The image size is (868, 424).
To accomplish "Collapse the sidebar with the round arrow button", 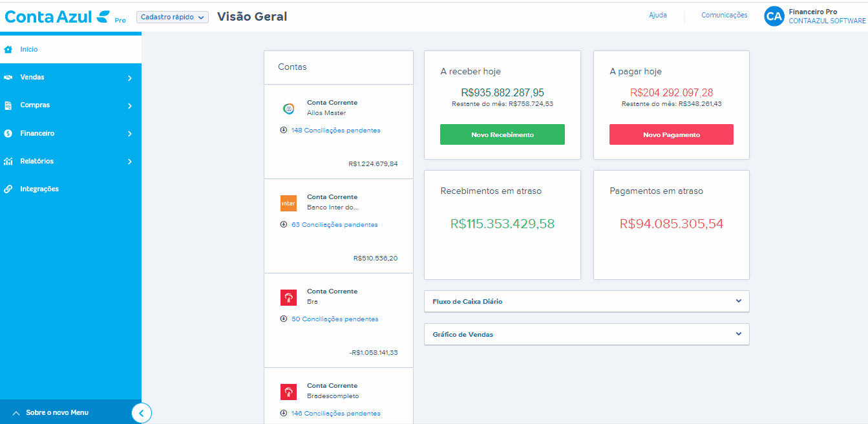I will tap(142, 412).
